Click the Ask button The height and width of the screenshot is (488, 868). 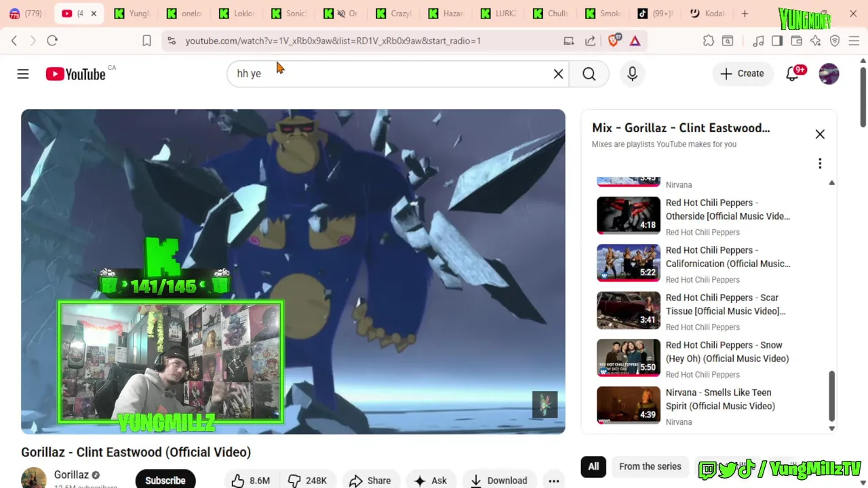coord(431,481)
